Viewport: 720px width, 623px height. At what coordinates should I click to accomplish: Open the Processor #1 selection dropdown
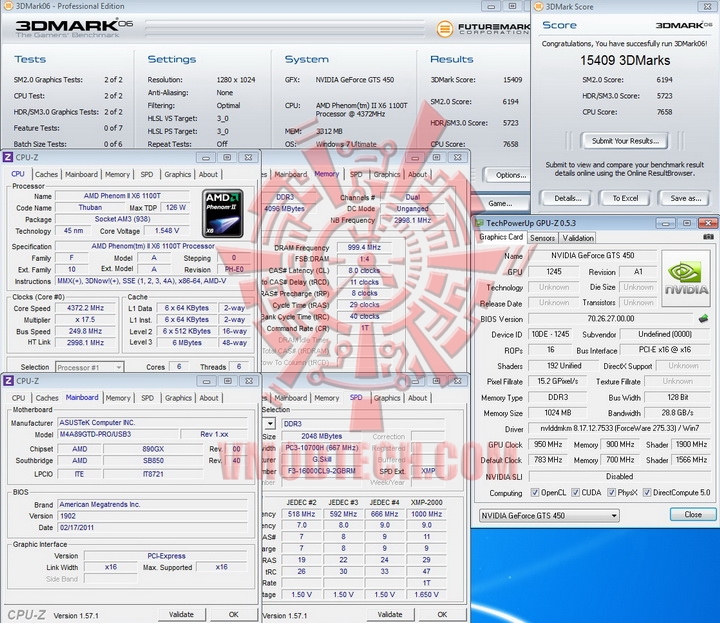tap(90, 367)
